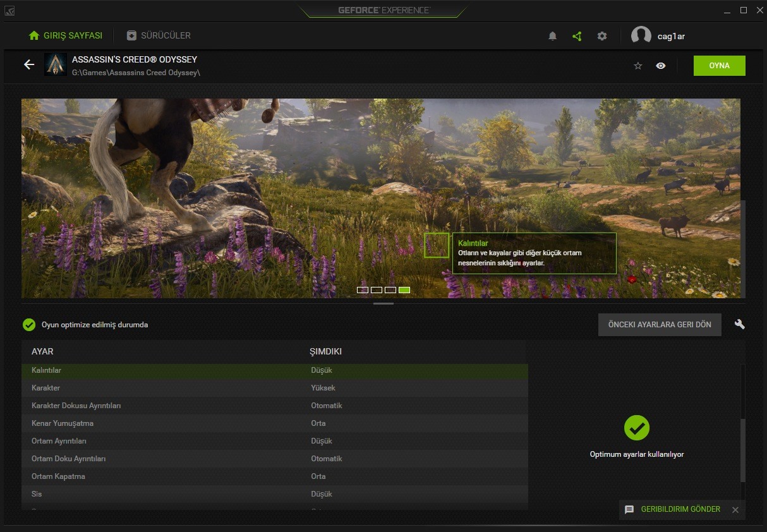Click Oyun optimize edilmiş durumda text

(95, 325)
